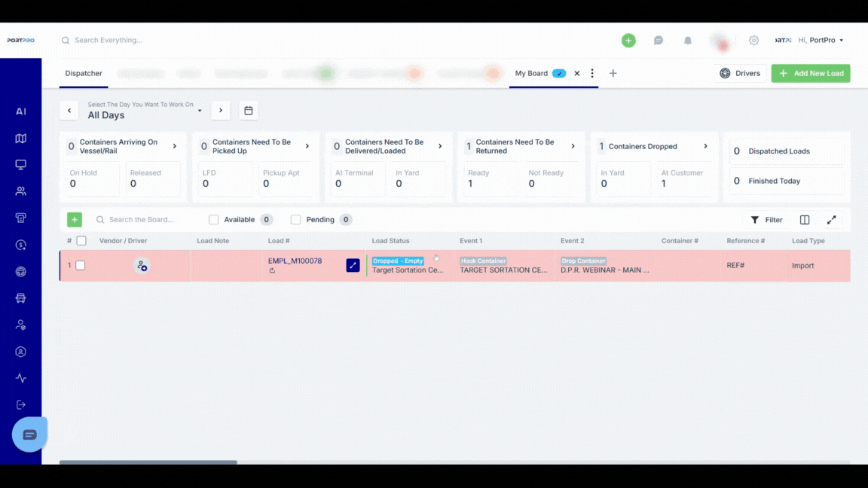This screenshot has height=488, width=868.
Task: Open the calendar date picker icon
Action: 249,111
